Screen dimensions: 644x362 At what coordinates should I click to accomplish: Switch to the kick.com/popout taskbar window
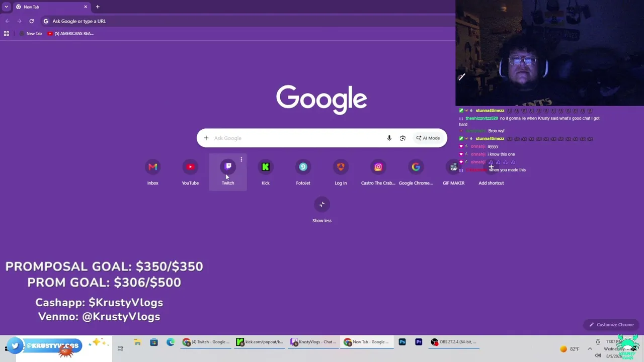pos(260,342)
